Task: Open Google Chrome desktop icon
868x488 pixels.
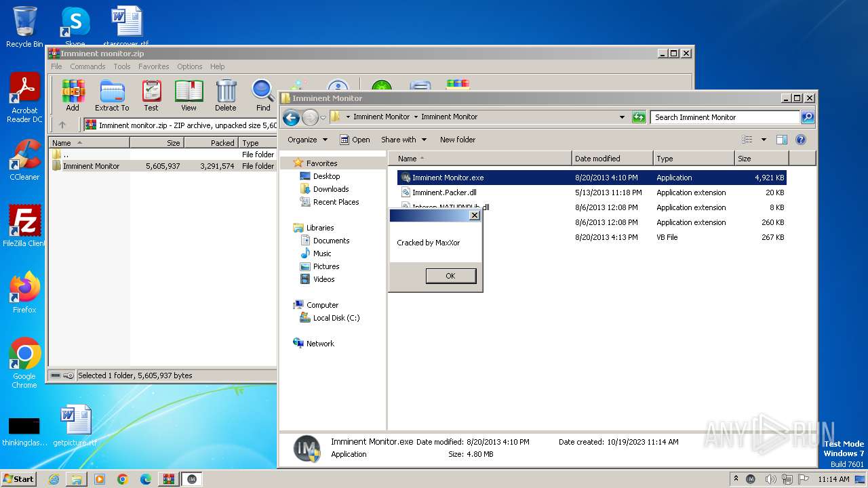Action: (24, 363)
